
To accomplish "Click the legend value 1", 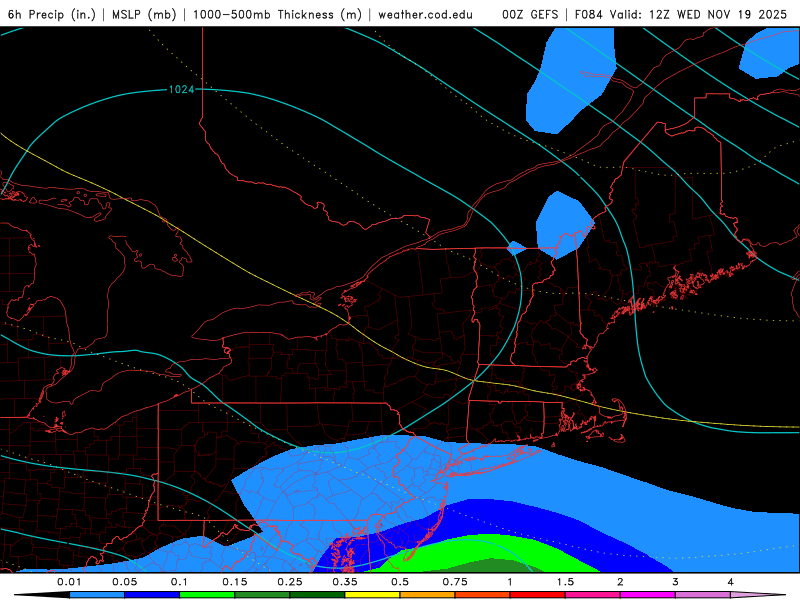I will (x=510, y=582).
